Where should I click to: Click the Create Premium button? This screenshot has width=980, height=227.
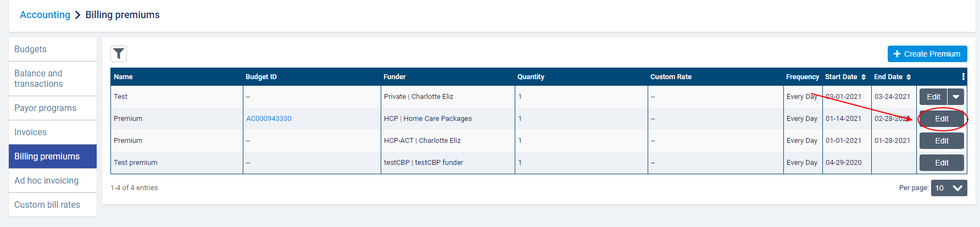coord(927,54)
